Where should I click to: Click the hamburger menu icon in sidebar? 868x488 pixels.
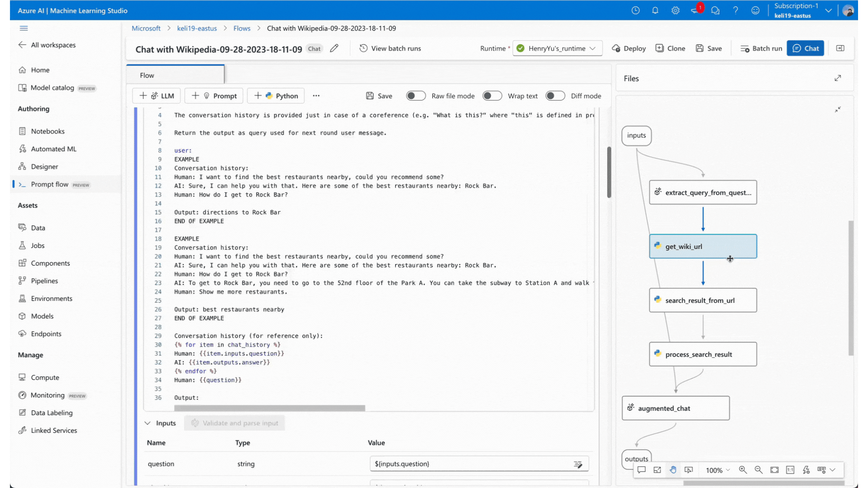[x=24, y=28]
